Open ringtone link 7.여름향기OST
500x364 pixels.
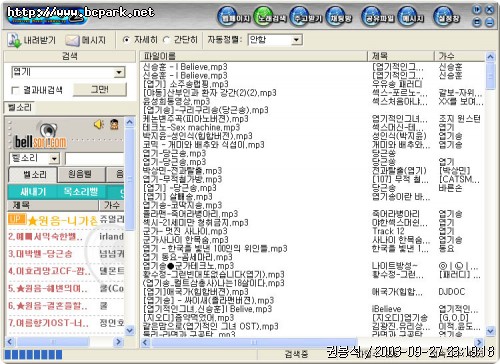[x=48, y=323]
